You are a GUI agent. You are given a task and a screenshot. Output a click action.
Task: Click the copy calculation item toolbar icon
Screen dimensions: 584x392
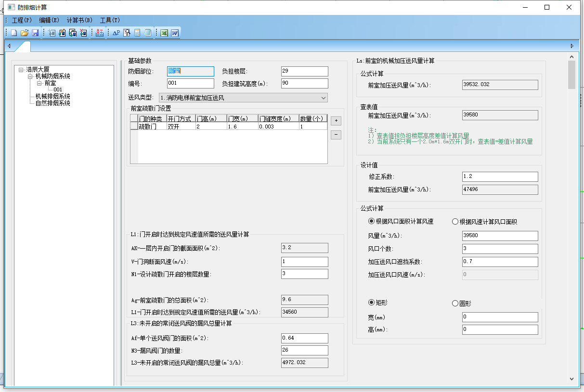[x=73, y=32]
